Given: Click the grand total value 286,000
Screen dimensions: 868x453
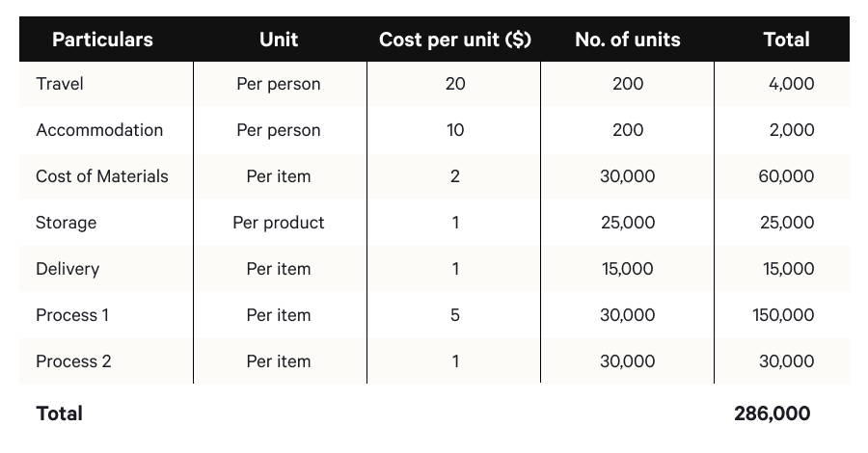Looking at the screenshot, I should coord(772,413).
